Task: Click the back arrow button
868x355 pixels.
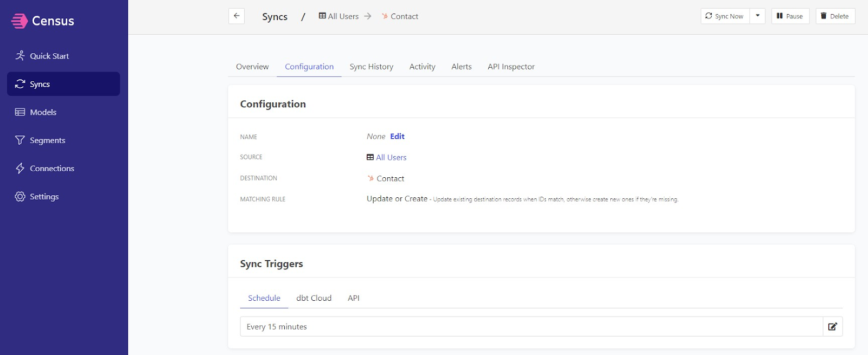Action: (x=237, y=16)
